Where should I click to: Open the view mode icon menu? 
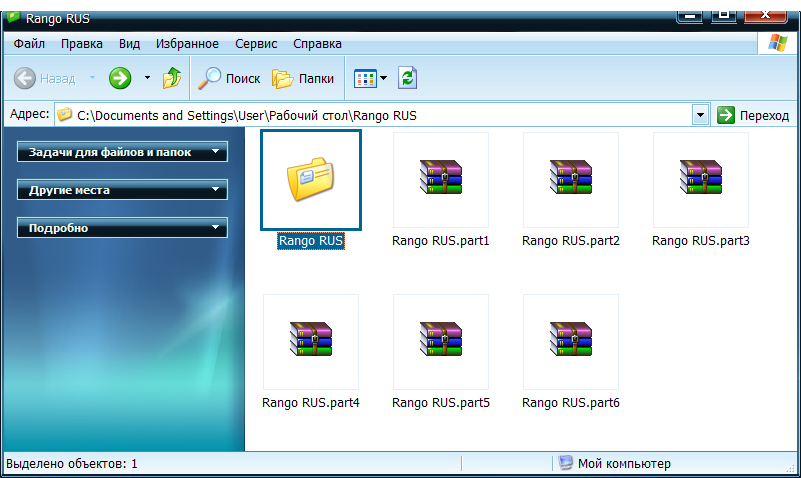coord(365,79)
